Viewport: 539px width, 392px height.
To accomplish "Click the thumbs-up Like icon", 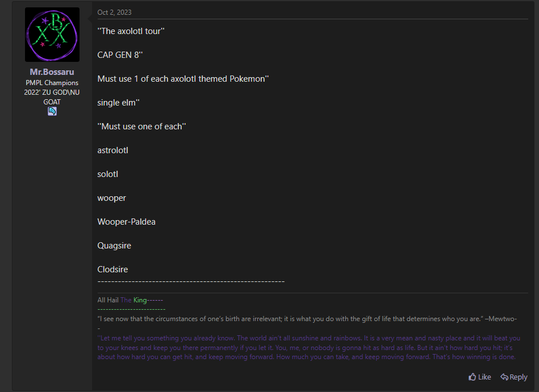I will (473, 377).
